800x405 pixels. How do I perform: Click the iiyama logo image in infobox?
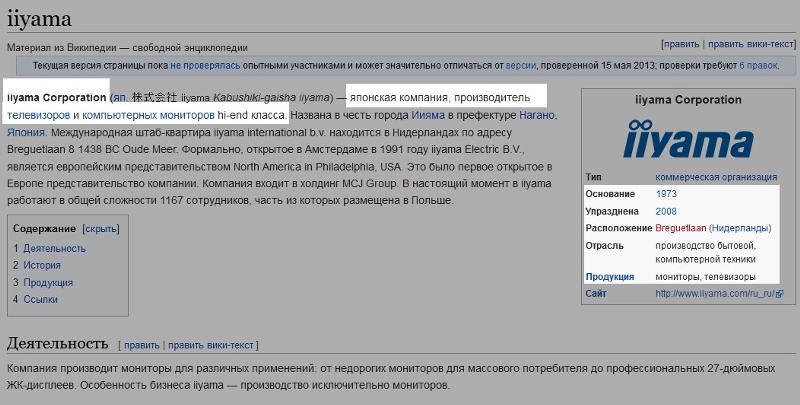(x=688, y=139)
